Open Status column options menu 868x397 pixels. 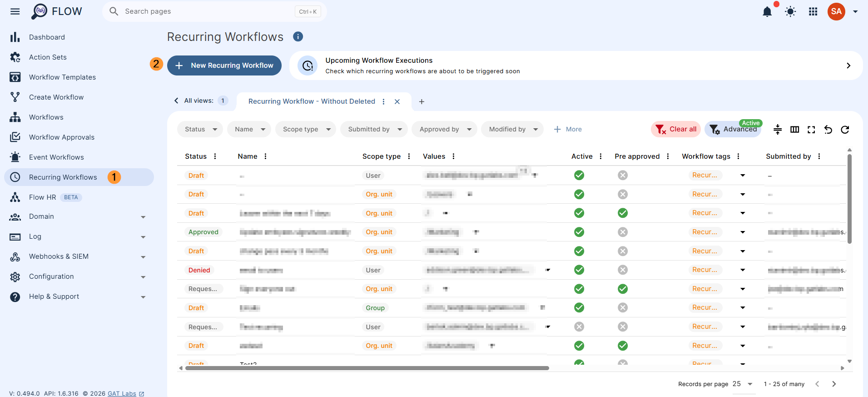(x=215, y=156)
